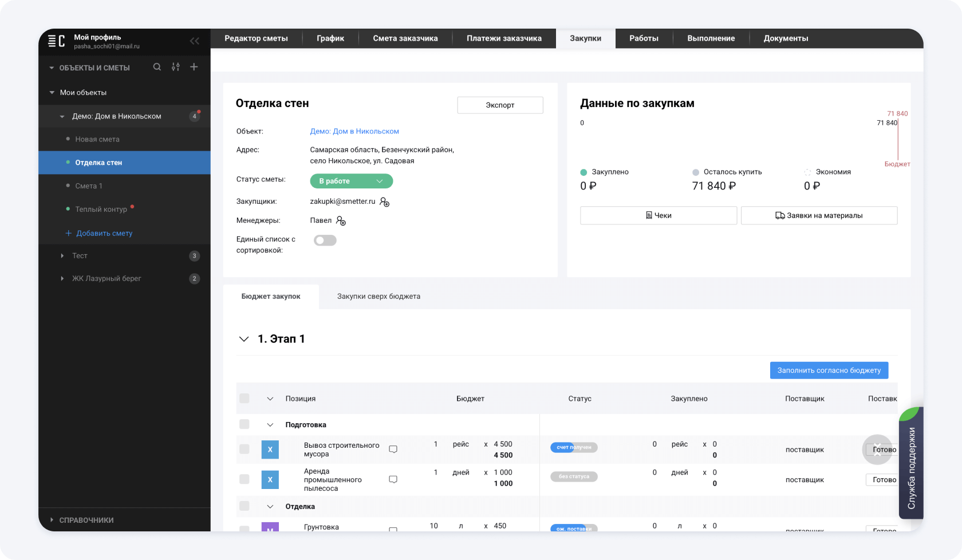
Task: Collapse the sidebar with double-chevron icon
Action: (194, 41)
